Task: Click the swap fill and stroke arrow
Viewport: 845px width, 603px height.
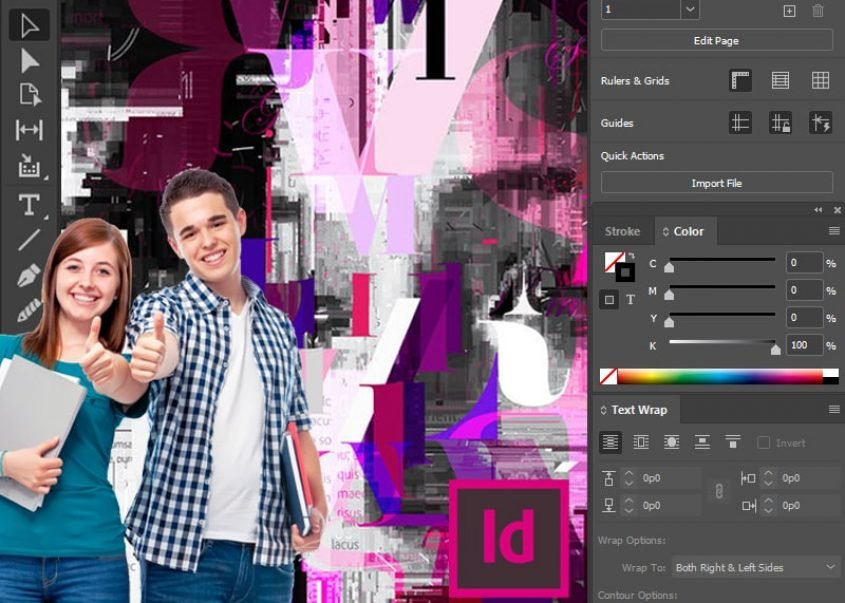Action: tap(632, 256)
